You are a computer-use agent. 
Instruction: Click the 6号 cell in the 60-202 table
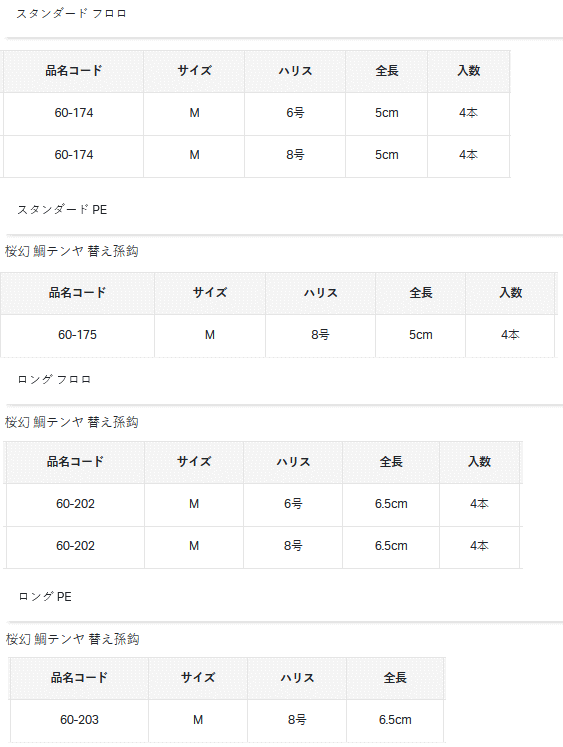point(293,504)
